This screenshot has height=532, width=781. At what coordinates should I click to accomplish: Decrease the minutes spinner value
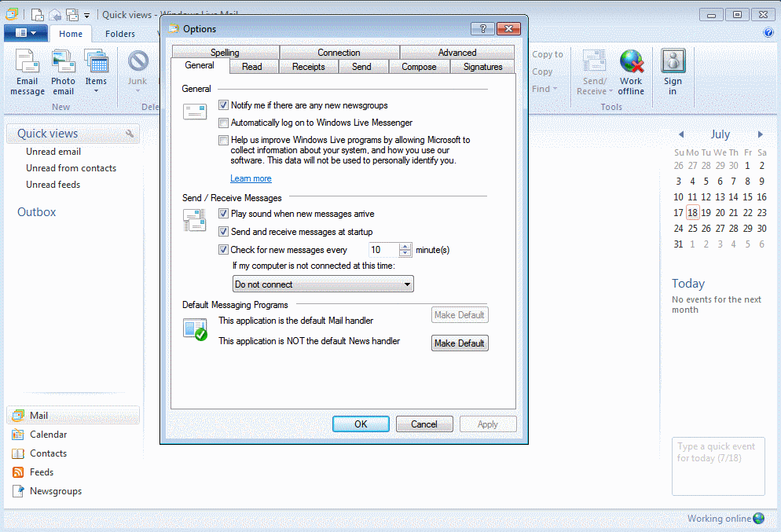tap(405, 253)
